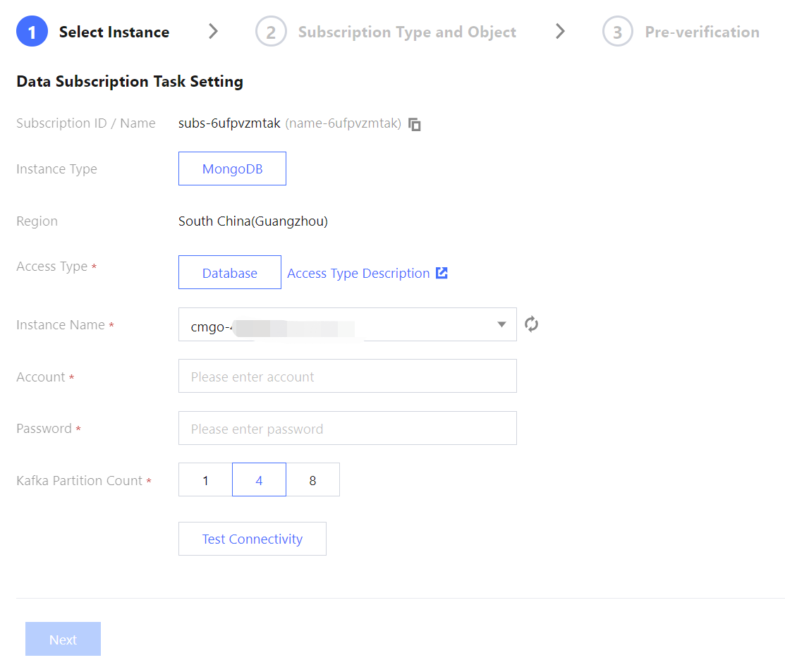Select Kafka partition count 8
This screenshot has height=672, width=785.
click(312, 479)
